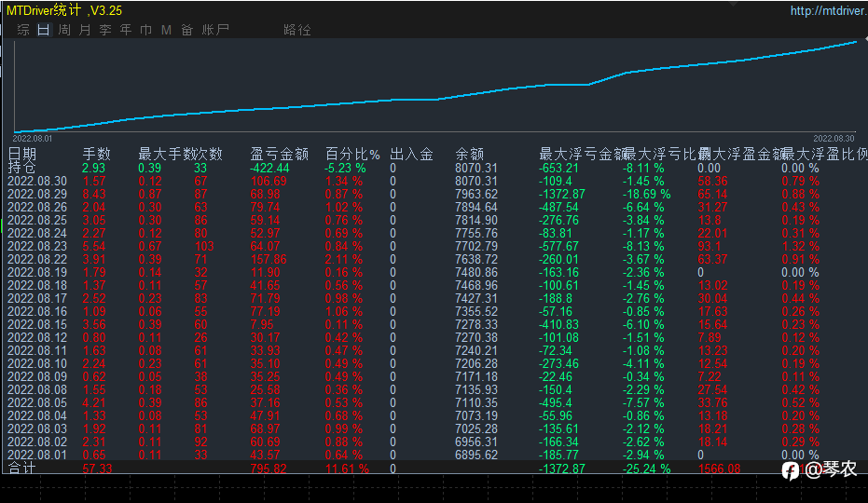Click the 余额 column header
Image resolution: width=868 pixels, height=503 pixels.
469,155
